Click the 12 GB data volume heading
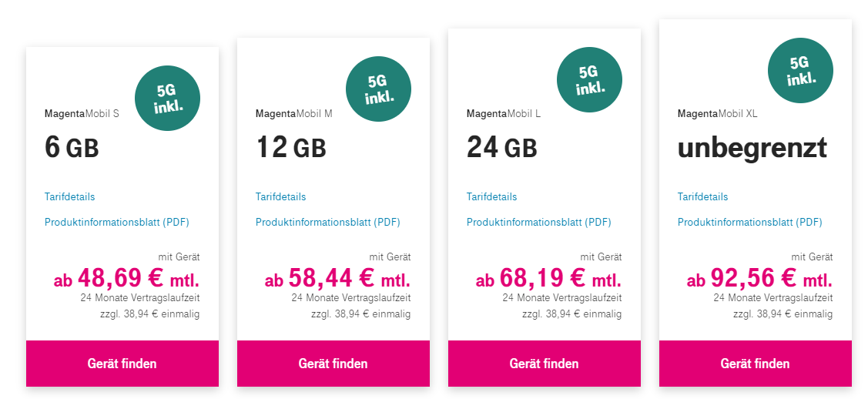 291,147
